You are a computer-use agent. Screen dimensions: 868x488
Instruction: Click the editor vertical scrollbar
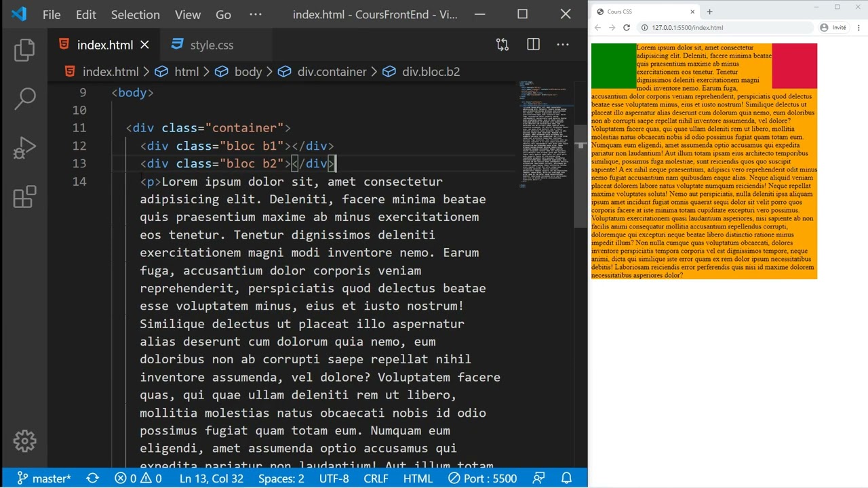tap(580, 176)
